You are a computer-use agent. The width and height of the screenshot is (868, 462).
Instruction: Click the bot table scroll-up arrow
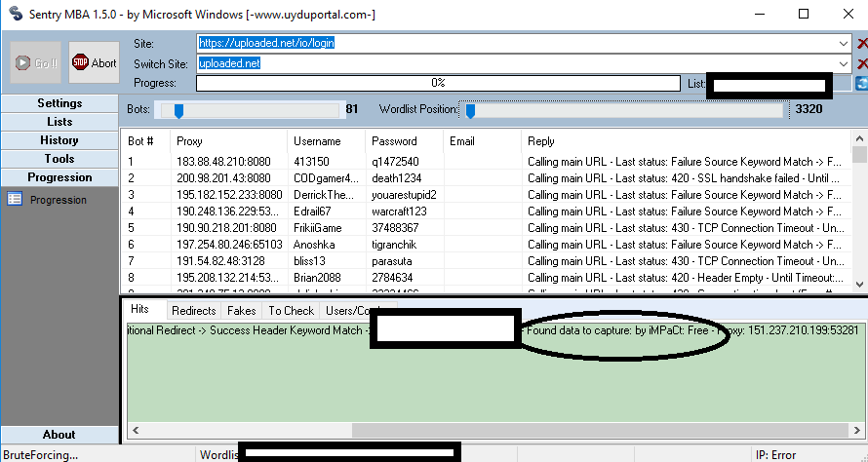pyautogui.click(x=859, y=138)
